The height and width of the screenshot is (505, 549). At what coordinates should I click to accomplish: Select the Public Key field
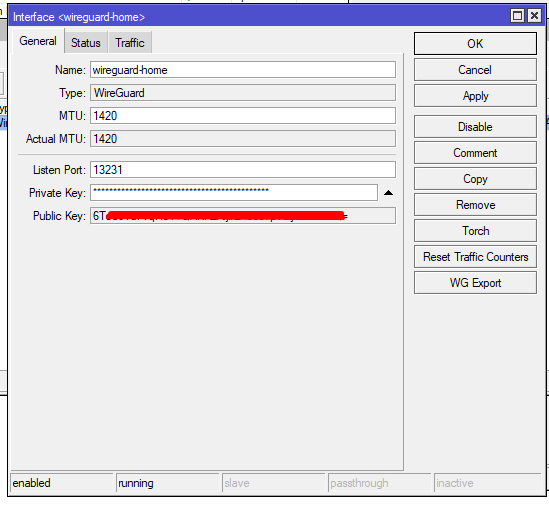pos(243,216)
